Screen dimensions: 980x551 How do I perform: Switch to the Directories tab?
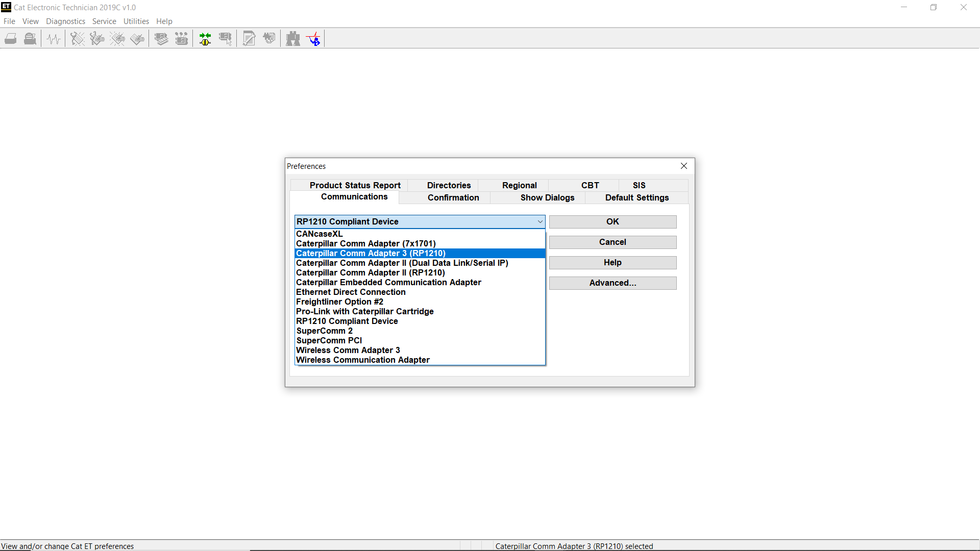pyautogui.click(x=449, y=185)
